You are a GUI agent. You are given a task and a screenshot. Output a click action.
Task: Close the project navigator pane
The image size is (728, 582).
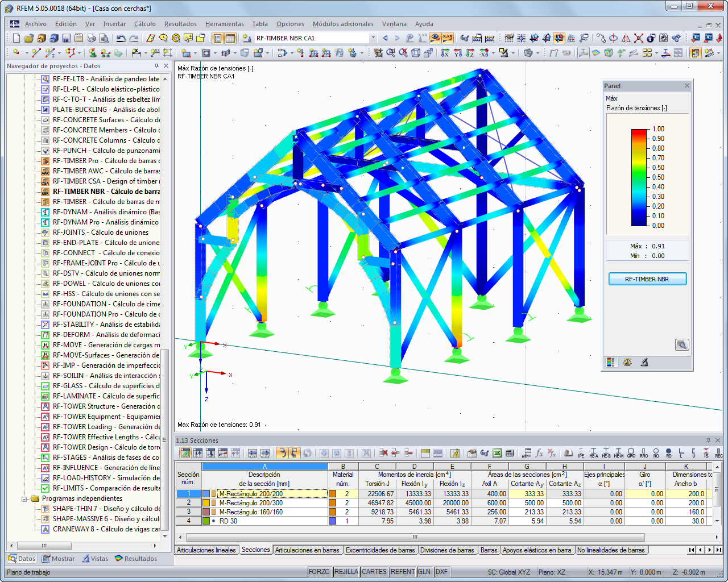pos(166,66)
